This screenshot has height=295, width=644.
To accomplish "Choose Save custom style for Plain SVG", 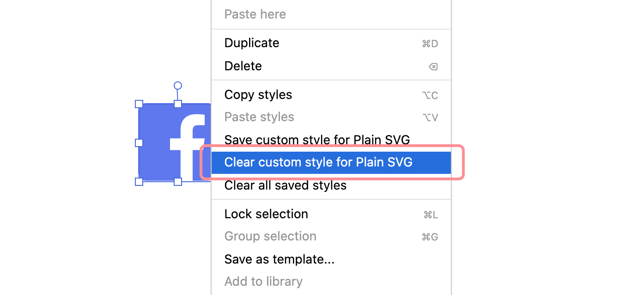I will click(x=316, y=140).
